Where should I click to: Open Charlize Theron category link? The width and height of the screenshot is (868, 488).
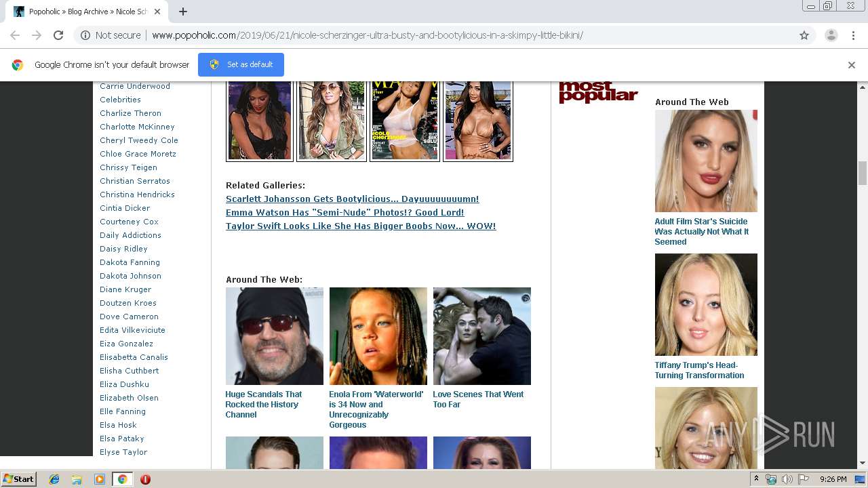point(130,113)
